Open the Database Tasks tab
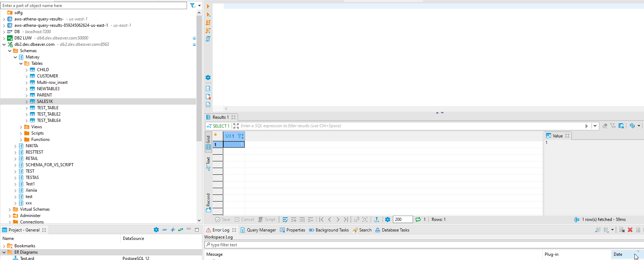The height and width of the screenshot is (260, 644). point(392,230)
